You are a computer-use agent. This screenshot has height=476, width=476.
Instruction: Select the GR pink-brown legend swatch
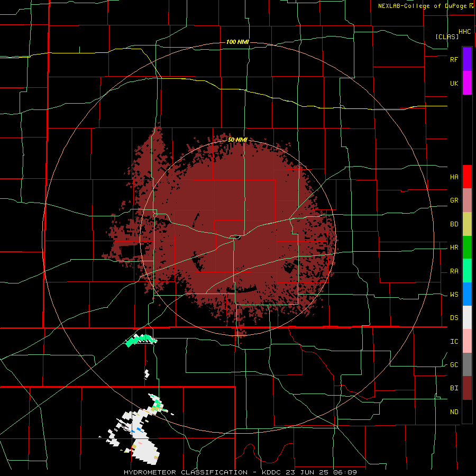(x=467, y=200)
